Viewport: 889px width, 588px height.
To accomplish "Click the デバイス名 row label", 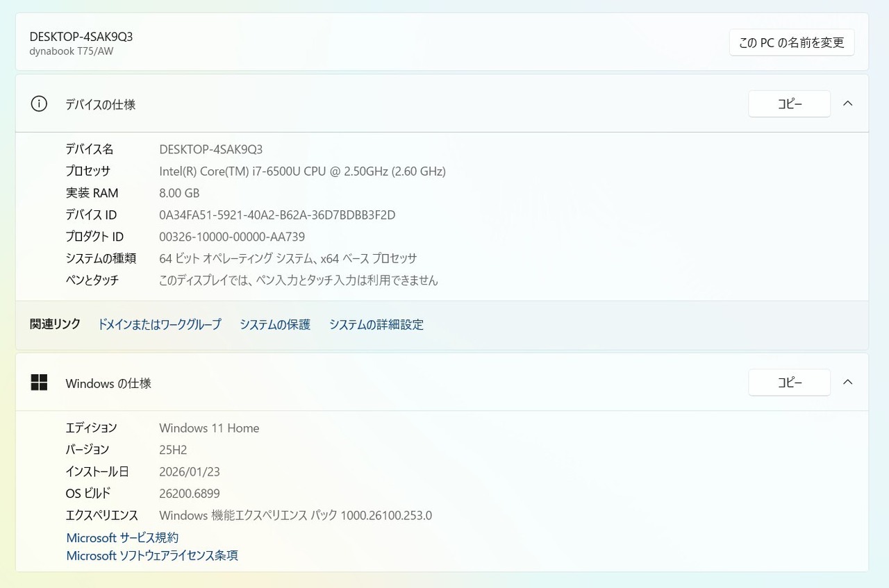I will pos(90,149).
